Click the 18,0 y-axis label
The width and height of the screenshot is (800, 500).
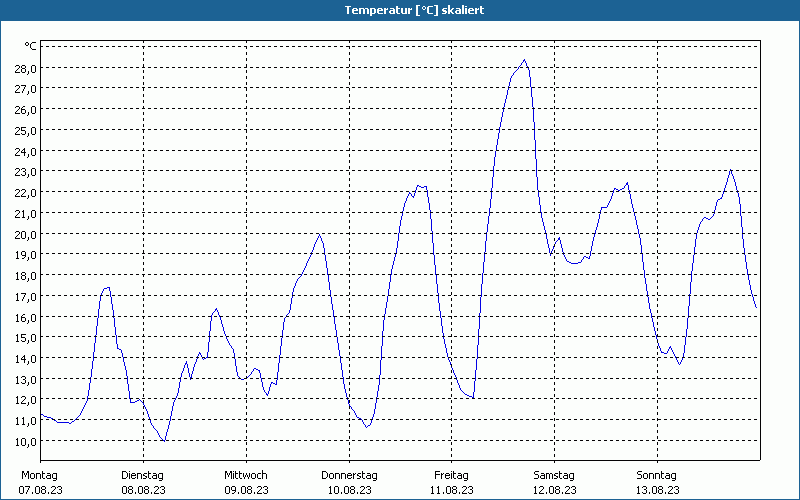tap(26, 276)
